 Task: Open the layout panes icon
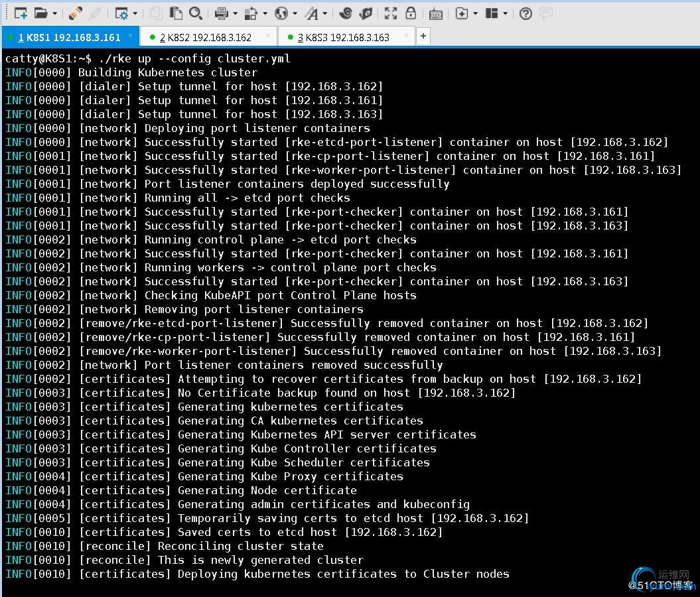click(492, 13)
